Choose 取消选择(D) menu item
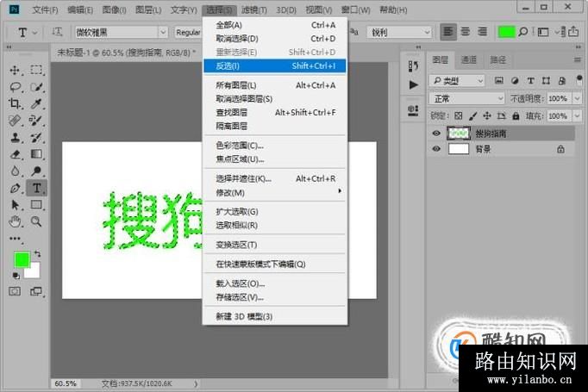The width and height of the screenshot is (588, 392). 274,39
